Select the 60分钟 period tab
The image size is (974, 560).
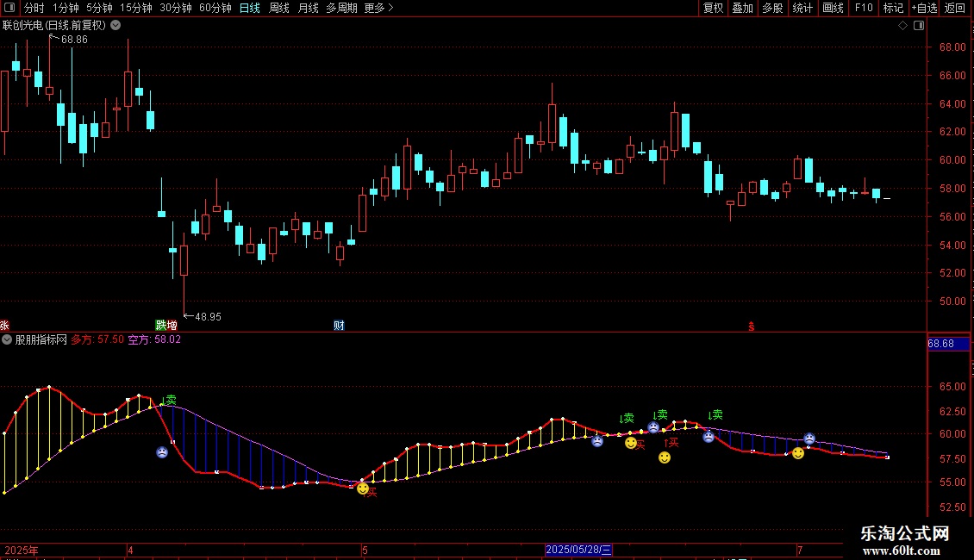(x=215, y=8)
